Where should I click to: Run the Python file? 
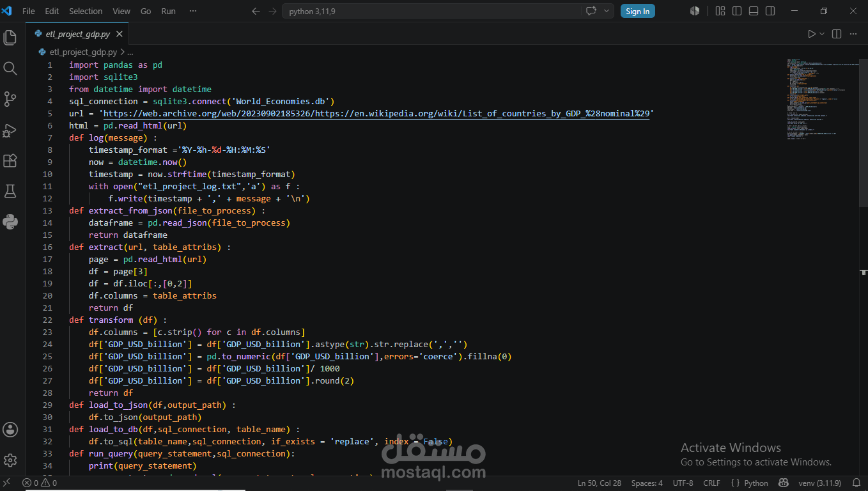(811, 34)
